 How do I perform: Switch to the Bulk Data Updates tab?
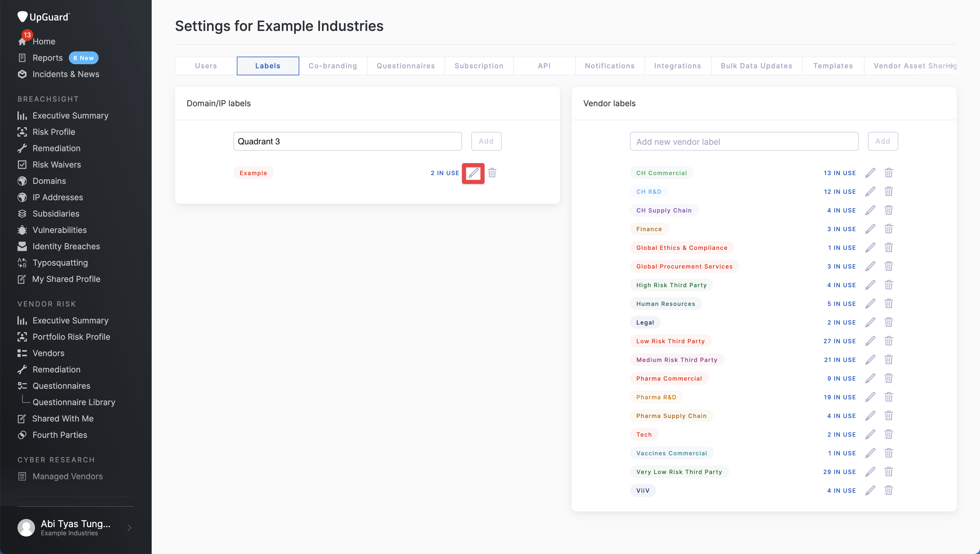756,66
